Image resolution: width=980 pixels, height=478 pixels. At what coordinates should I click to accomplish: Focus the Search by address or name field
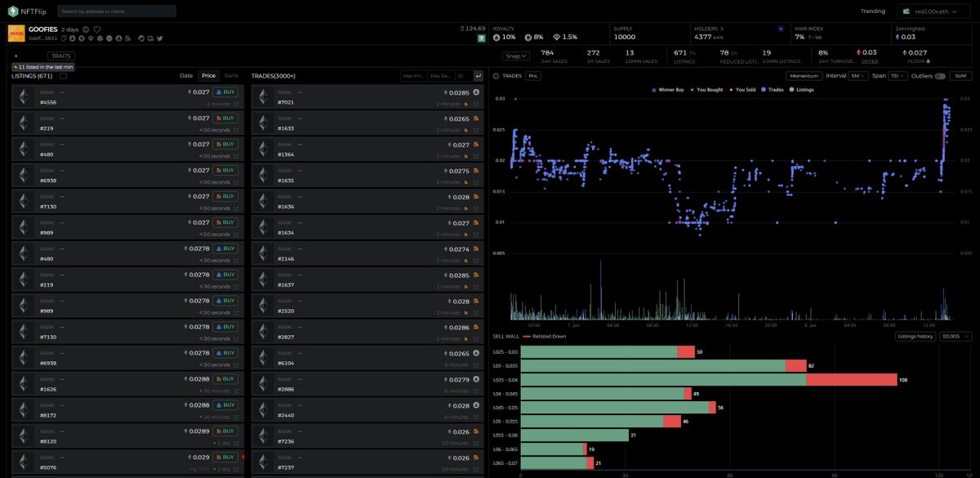click(117, 11)
